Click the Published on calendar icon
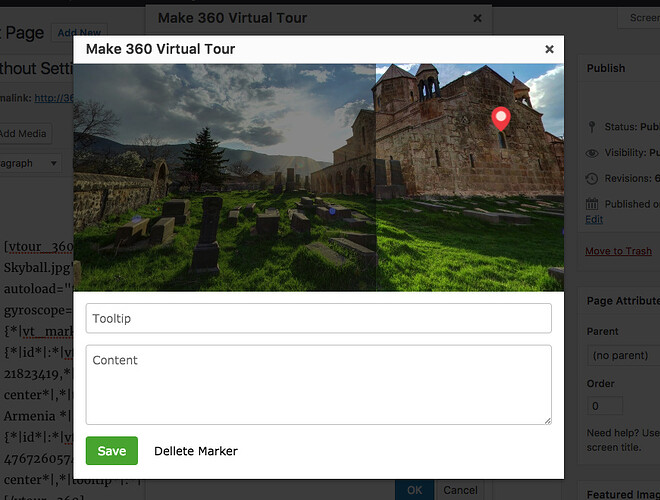The height and width of the screenshot is (500, 660). [592, 204]
